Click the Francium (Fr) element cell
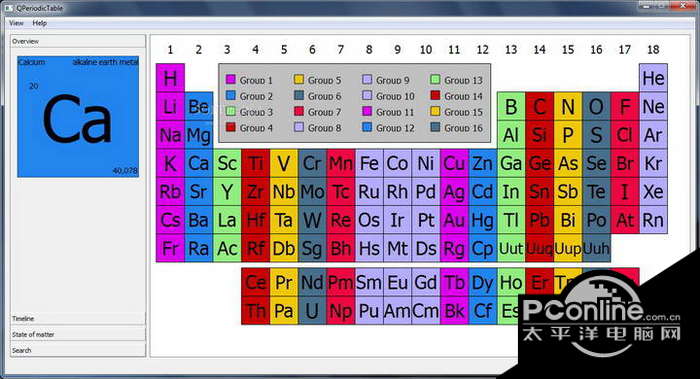 click(170, 249)
